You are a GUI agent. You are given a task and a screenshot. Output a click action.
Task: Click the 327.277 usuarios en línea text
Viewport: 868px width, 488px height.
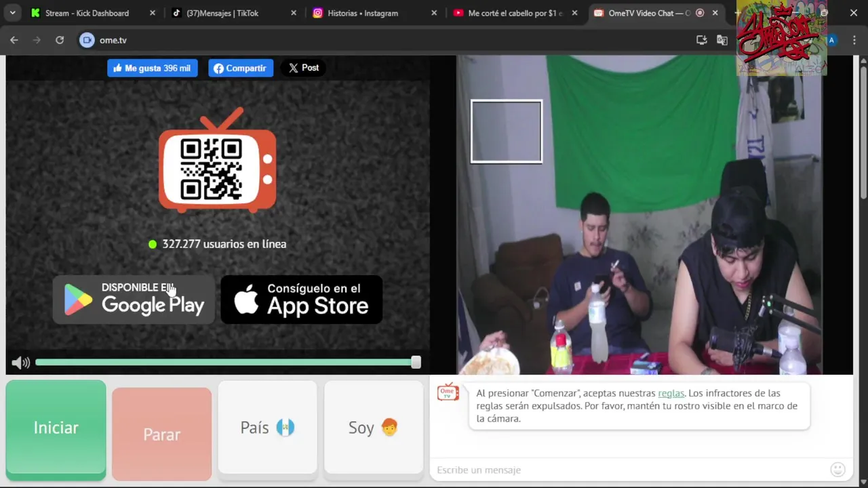[x=224, y=244]
